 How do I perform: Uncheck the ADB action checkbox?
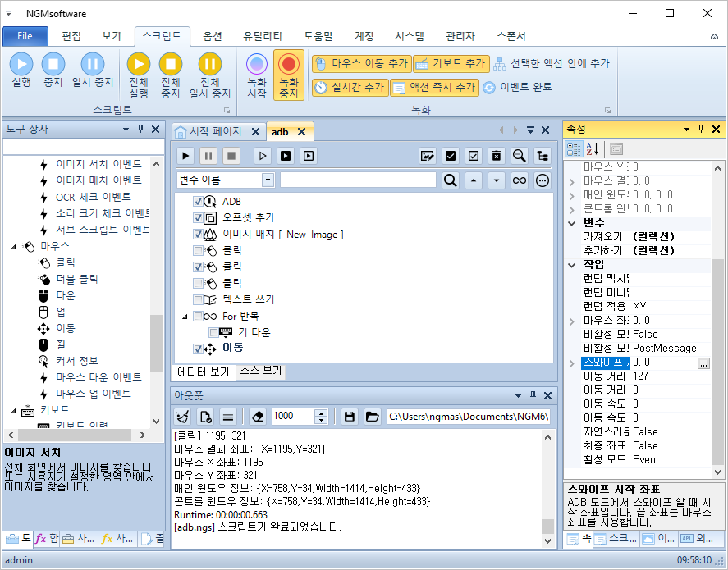click(198, 201)
